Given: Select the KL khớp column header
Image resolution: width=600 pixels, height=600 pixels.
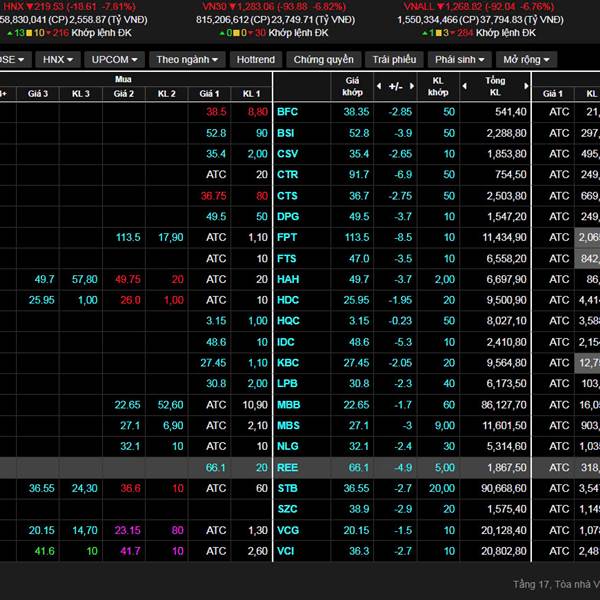Looking at the screenshot, I should tap(438, 86).
